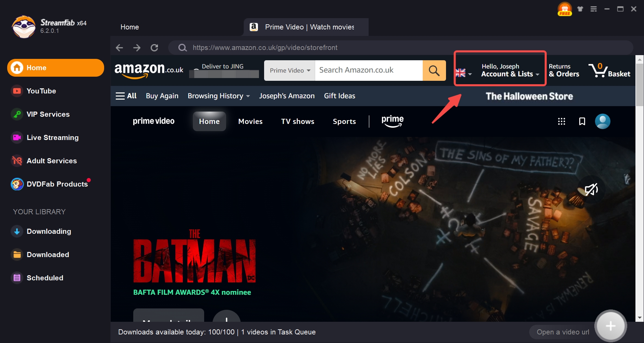Open the Home item in sidebar
The width and height of the screenshot is (644, 343).
tap(55, 68)
